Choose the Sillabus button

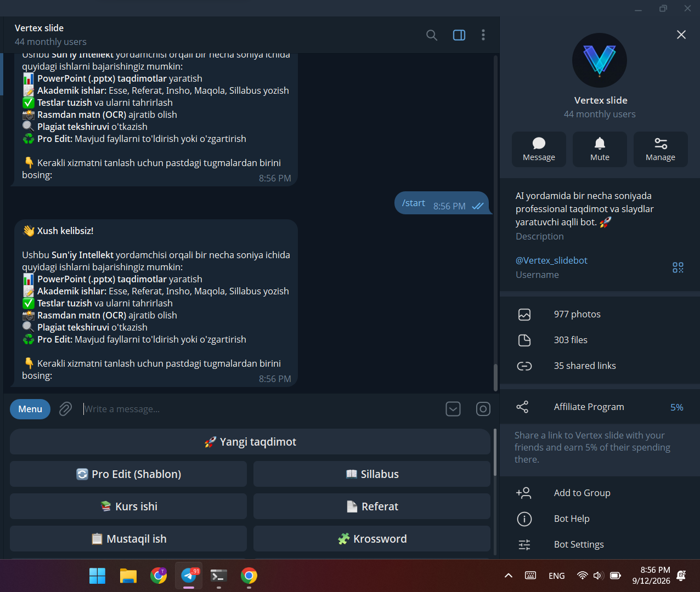(x=372, y=474)
